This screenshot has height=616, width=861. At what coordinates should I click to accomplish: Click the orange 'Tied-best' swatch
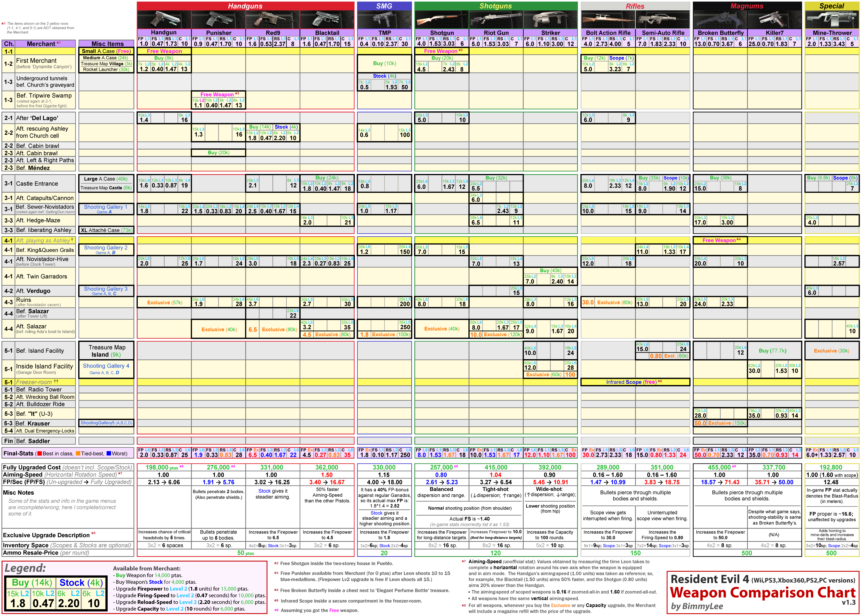[x=78, y=453]
